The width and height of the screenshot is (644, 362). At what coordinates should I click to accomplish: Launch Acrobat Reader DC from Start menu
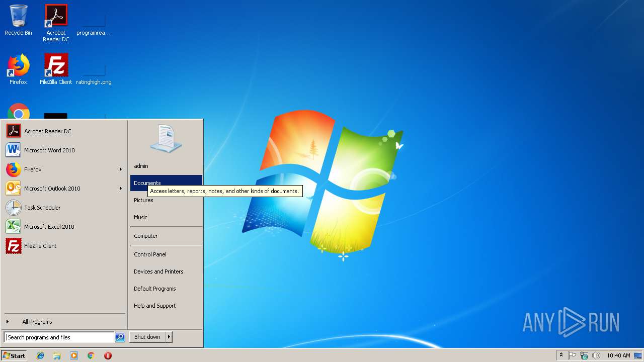coord(64,131)
